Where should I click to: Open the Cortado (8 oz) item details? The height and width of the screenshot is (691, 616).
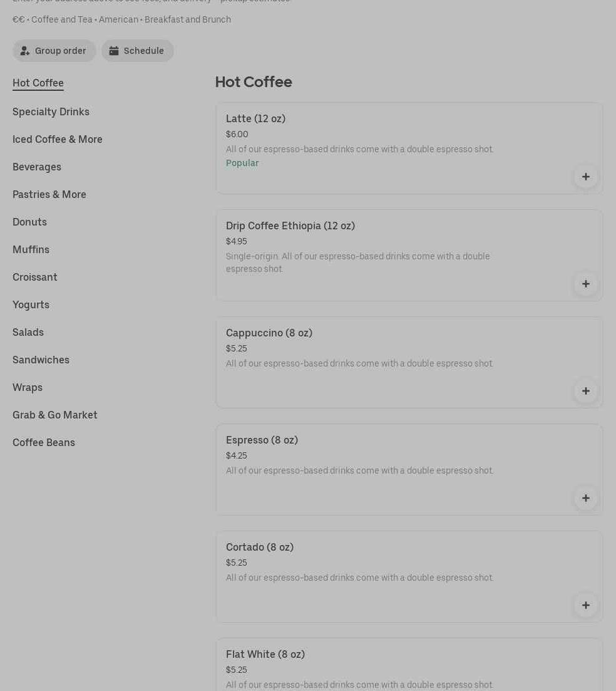point(260,547)
